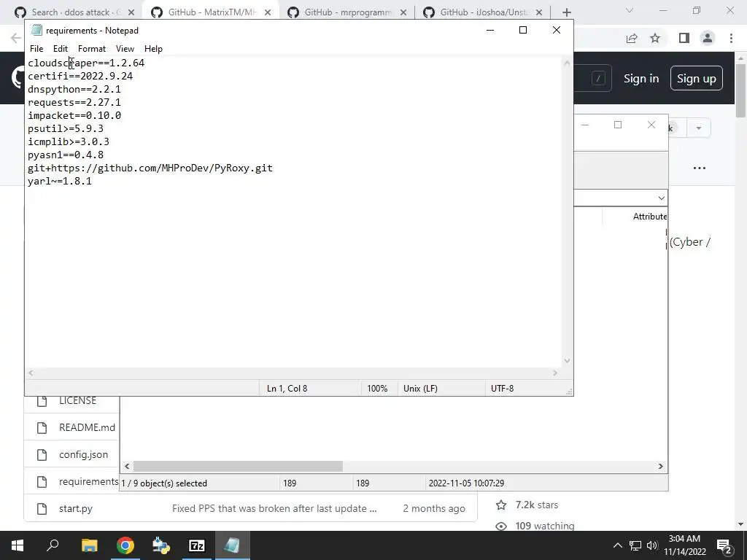Viewport: 747px width, 560px height.
Task: Expand the 7-Zip address bar dropdown
Action: pos(661,198)
